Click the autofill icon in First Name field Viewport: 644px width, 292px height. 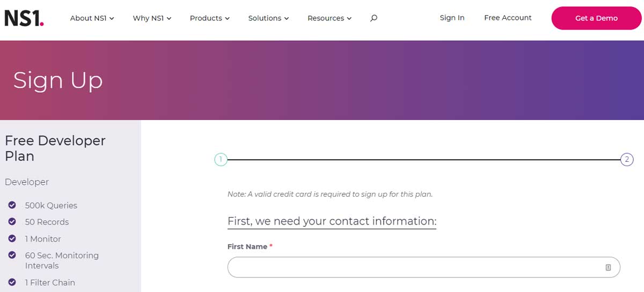point(608,267)
